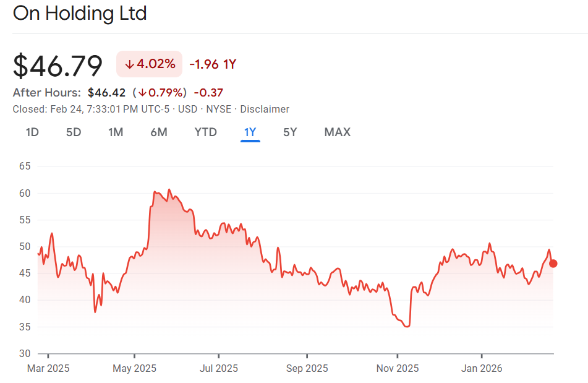Switch the chart to 5Y
588x383 pixels.
[x=290, y=132]
